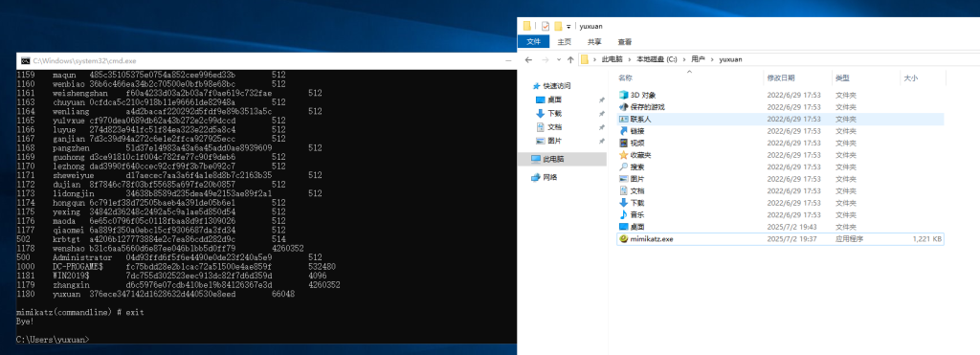Click the 1,221 KB size of mimikatz.exe
Screen dimensions: 980x355
pos(927,239)
